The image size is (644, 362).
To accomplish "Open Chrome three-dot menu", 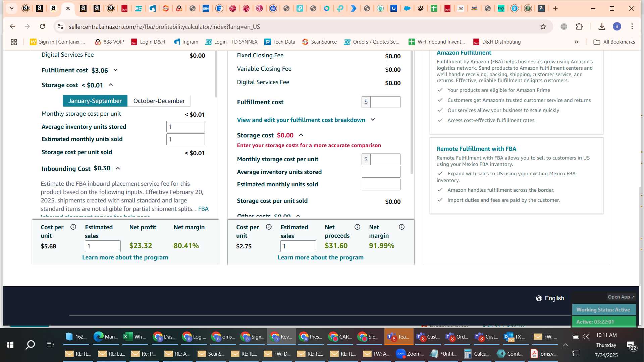I will pyautogui.click(x=632, y=26).
